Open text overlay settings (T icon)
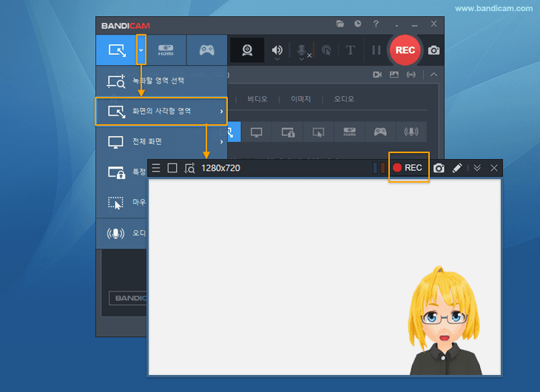Screen dimensions: 540x392 coord(351,50)
